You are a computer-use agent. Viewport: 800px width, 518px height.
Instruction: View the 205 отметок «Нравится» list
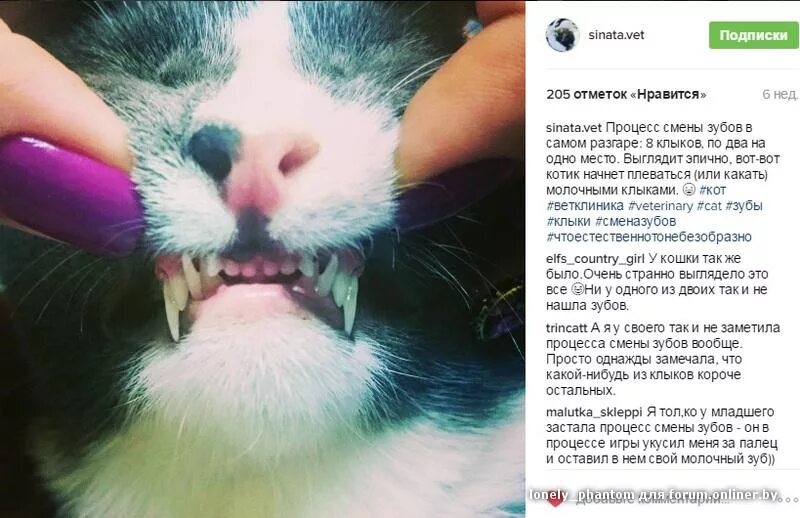click(x=626, y=94)
